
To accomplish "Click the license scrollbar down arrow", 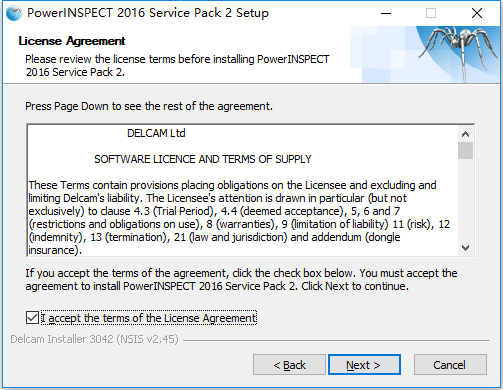I will 465,248.
